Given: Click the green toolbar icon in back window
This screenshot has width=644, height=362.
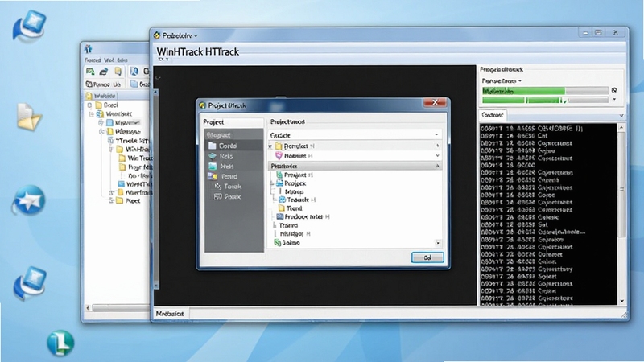Looking at the screenshot, I should point(90,72).
